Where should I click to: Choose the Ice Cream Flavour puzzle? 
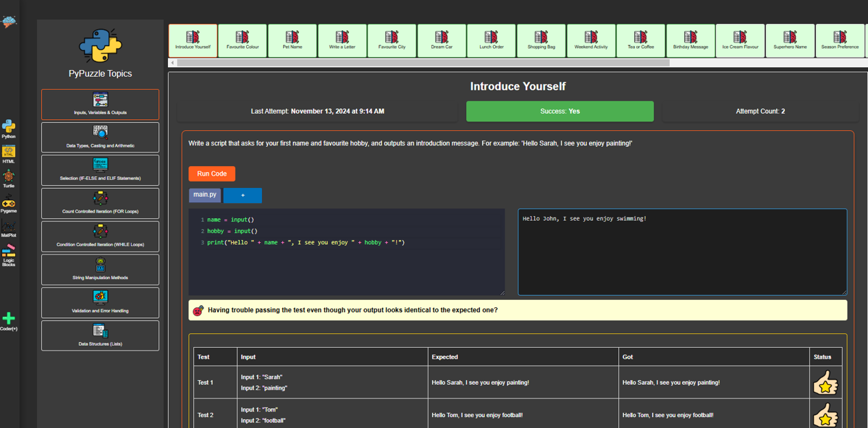740,40
